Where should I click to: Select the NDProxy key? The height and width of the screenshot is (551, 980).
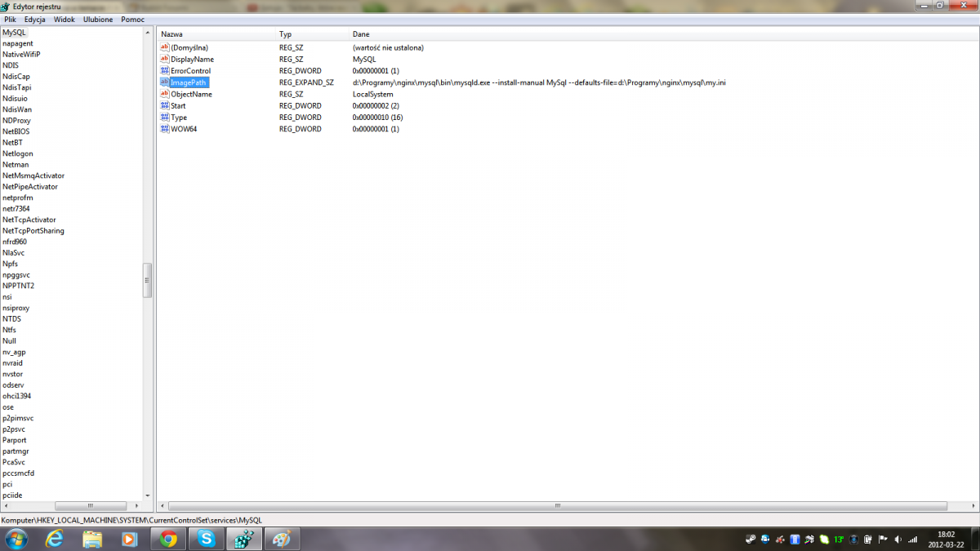pyautogui.click(x=16, y=120)
